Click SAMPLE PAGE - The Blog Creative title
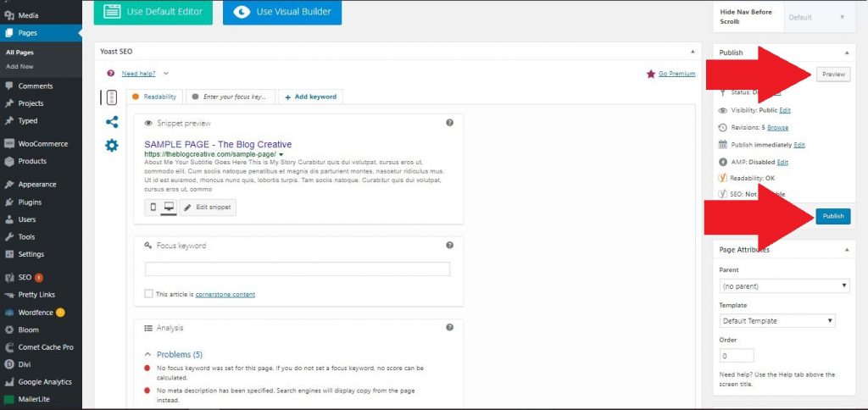868x410 pixels. pyautogui.click(x=218, y=144)
